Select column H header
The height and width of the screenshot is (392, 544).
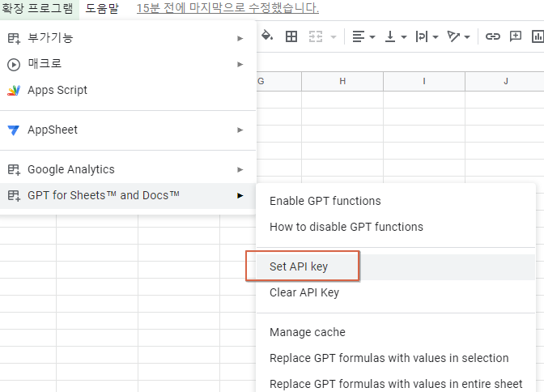(x=342, y=81)
